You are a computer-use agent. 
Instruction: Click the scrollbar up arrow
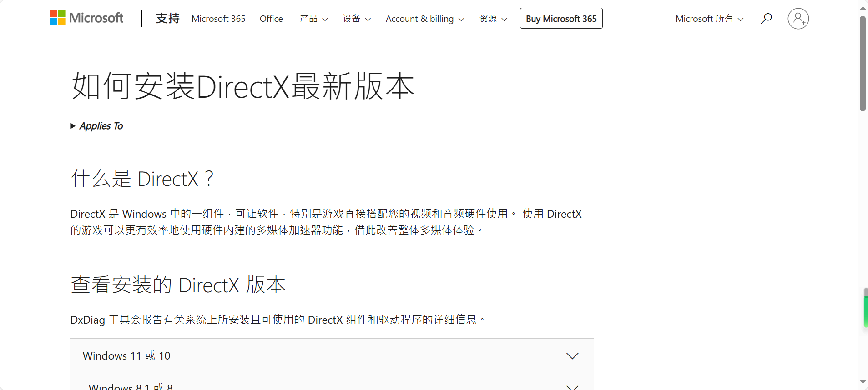click(863, 8)
